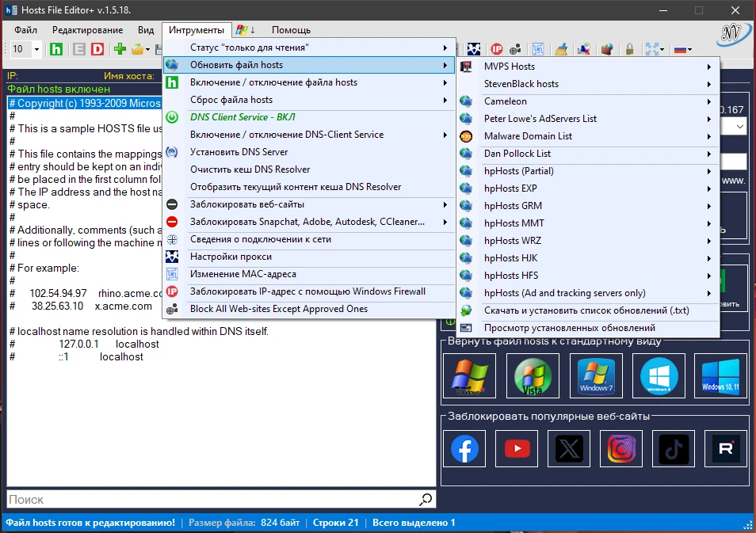Click the green 'h' toolbar icon

tap(56, 49)
